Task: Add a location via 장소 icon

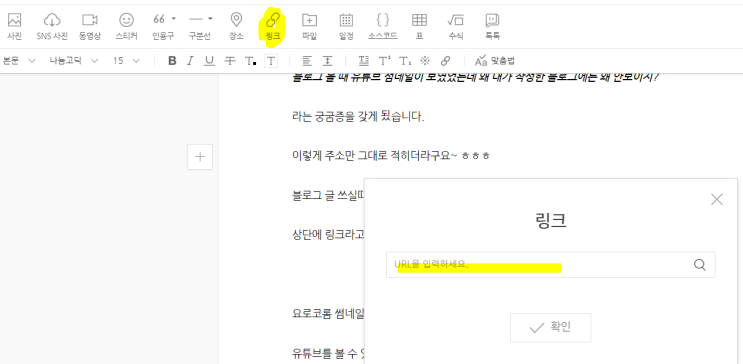Action: pyautogui.click(x=236, y=26)
